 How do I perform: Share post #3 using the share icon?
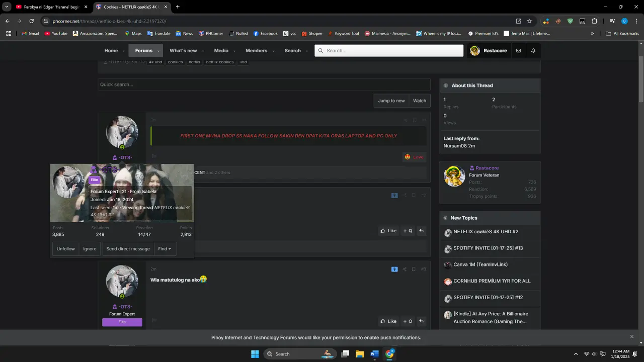[405, 269]
